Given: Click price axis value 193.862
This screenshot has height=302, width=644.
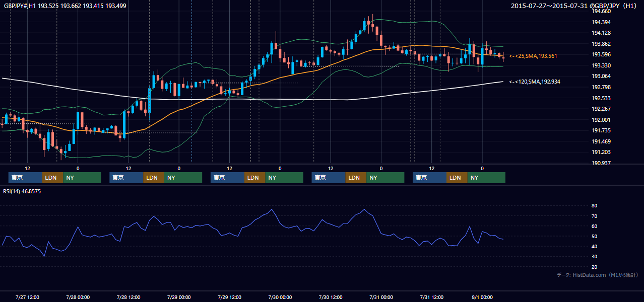Looking at the screenshot, I should point(601,44).
